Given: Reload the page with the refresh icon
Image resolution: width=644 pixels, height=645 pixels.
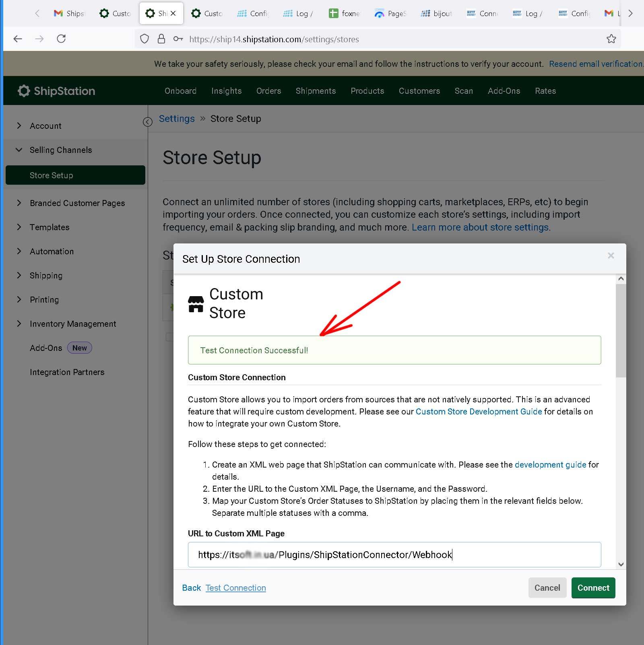Looking at the screenshot, I should point(61,39).
